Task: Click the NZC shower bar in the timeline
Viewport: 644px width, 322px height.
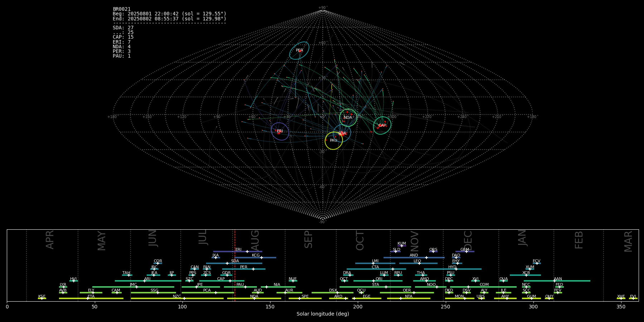Action: pos(177,298)
